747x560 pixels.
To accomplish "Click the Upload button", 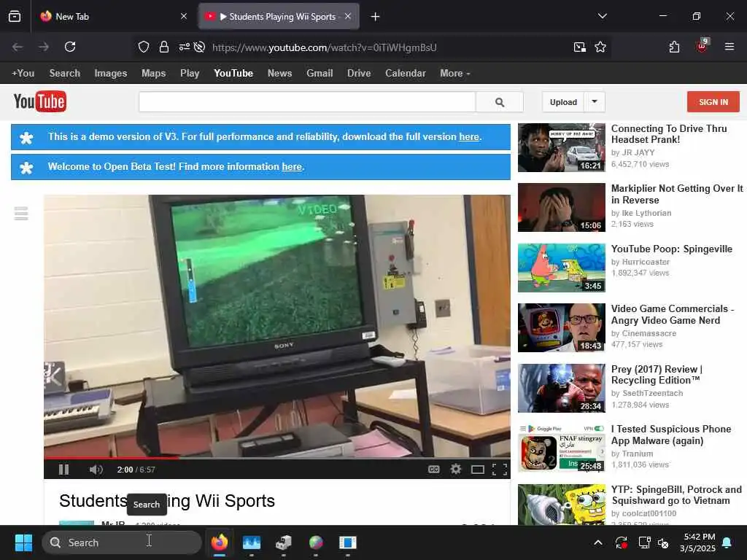I will click(x=563, y=102).
